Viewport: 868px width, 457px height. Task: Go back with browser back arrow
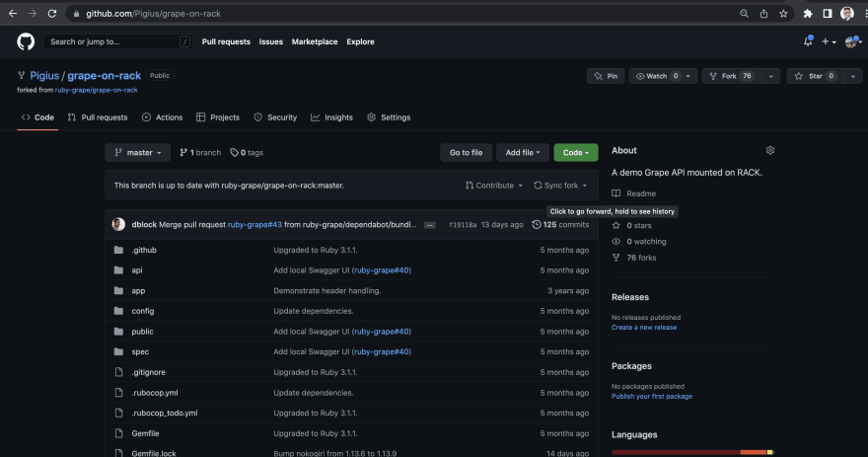13,13
